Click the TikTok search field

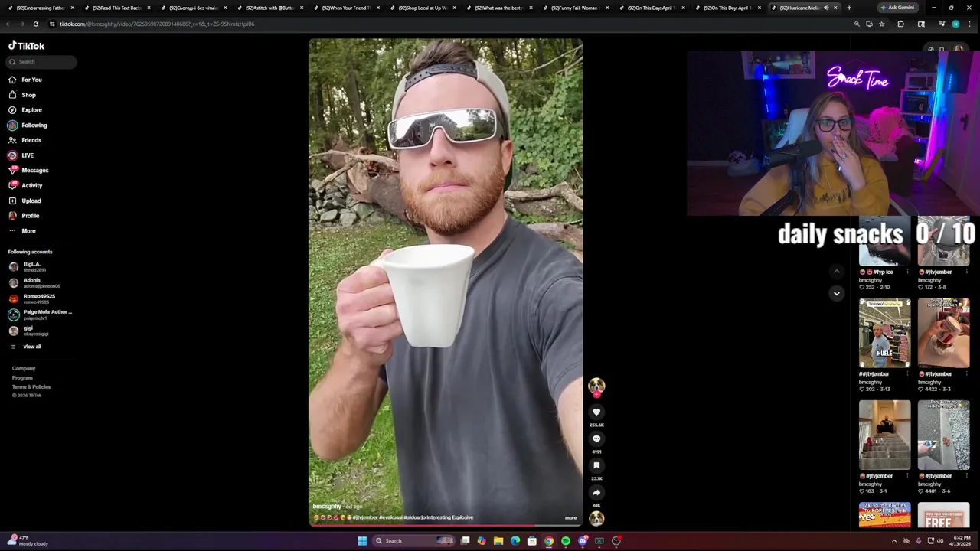click(x=42, y=61)
